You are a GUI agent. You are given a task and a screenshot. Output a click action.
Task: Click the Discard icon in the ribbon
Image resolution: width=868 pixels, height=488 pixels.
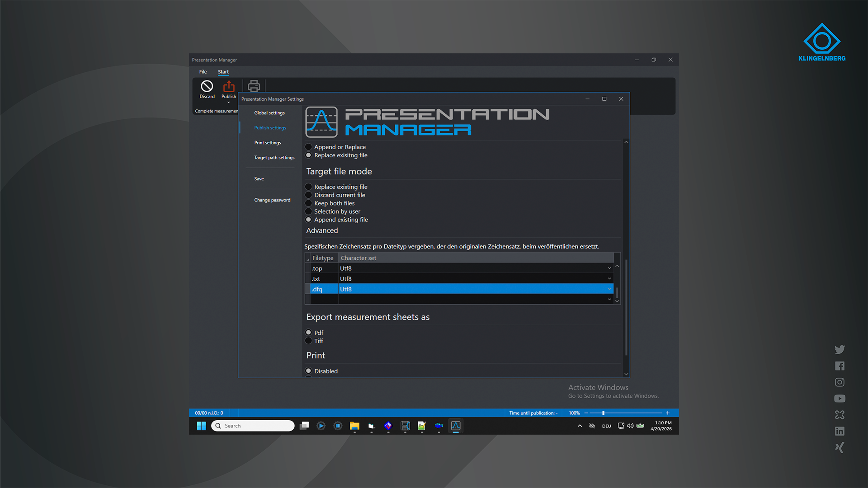(x=207, y=86)
